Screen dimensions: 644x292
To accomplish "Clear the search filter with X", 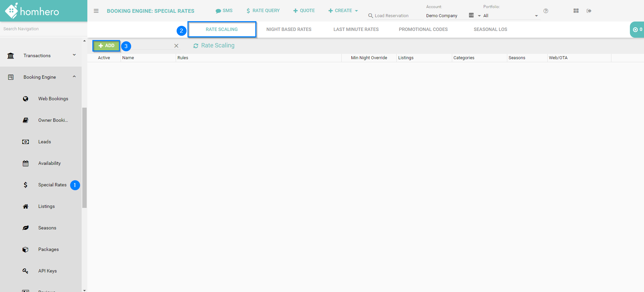I will pos(176,46).
